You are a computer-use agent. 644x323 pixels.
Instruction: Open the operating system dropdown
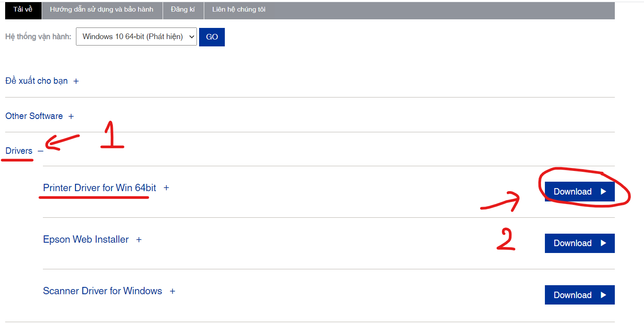[136, 37]
